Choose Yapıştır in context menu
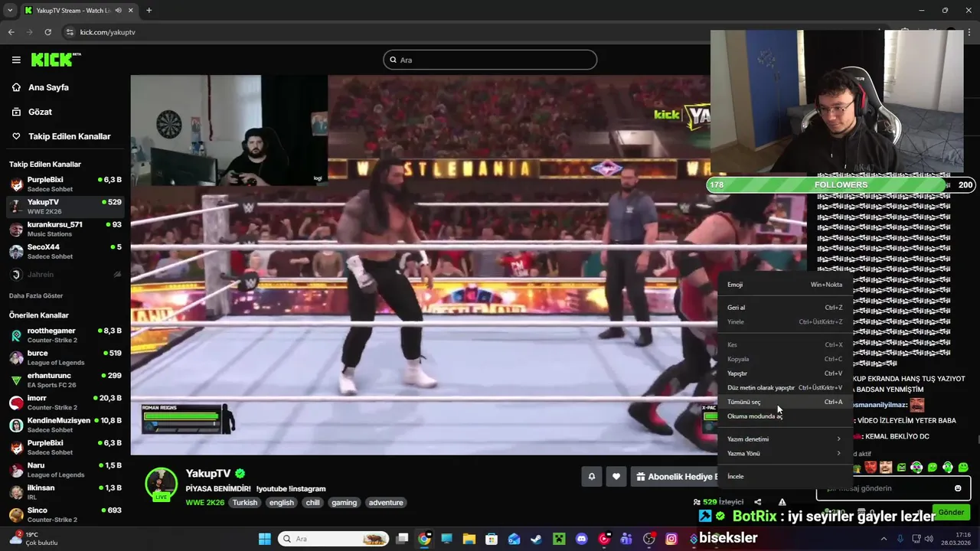Viewport: 980px width, 551px height. tap(785, 373)
